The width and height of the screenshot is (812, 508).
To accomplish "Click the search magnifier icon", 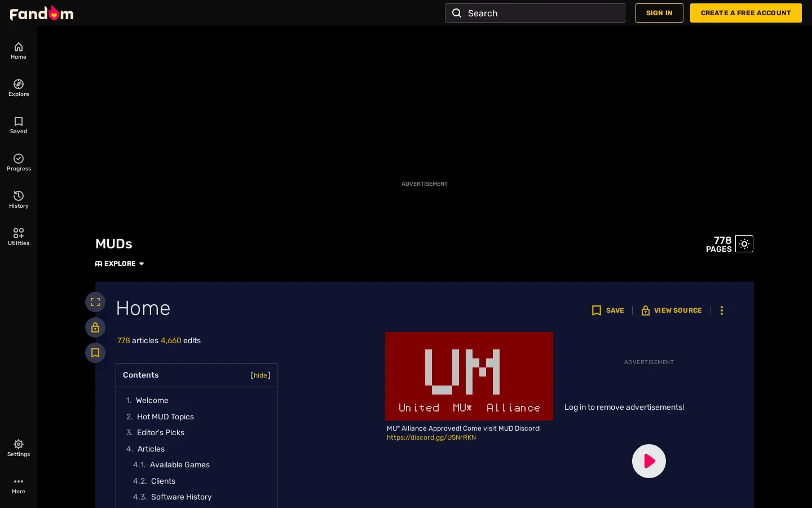I will point(457,13).
